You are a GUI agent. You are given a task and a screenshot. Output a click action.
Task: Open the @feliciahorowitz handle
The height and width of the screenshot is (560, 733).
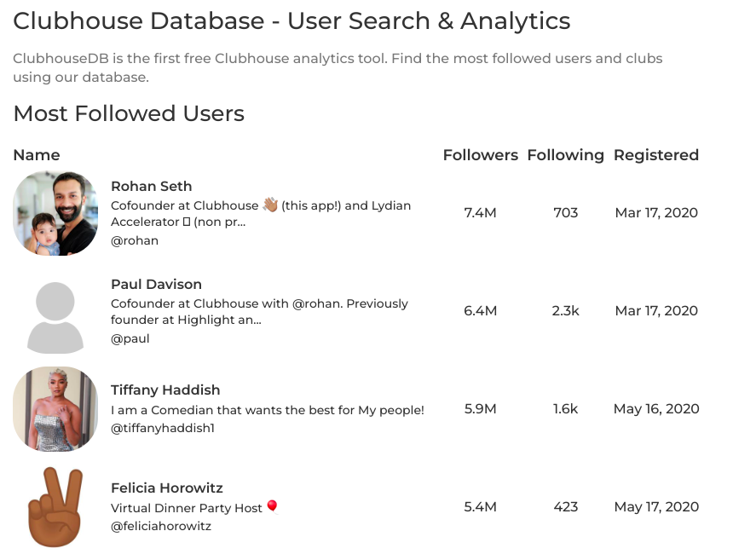point(161,526)
